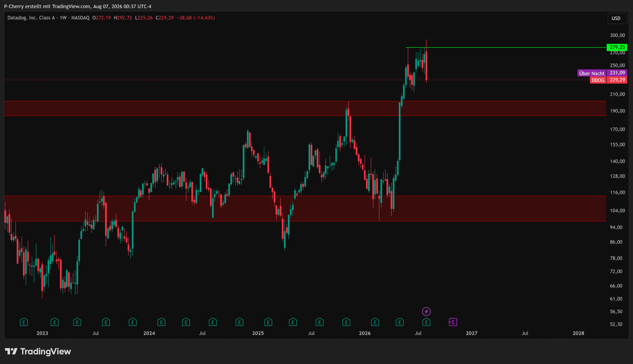Open the purple lightning event icon
633x364 pixels.
coord(426,312)
